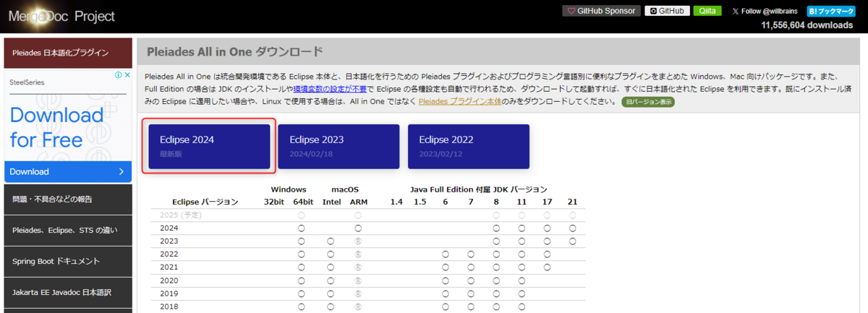Open the GitHub link in the header
This screenshot has width=868, height=313.
666,11
